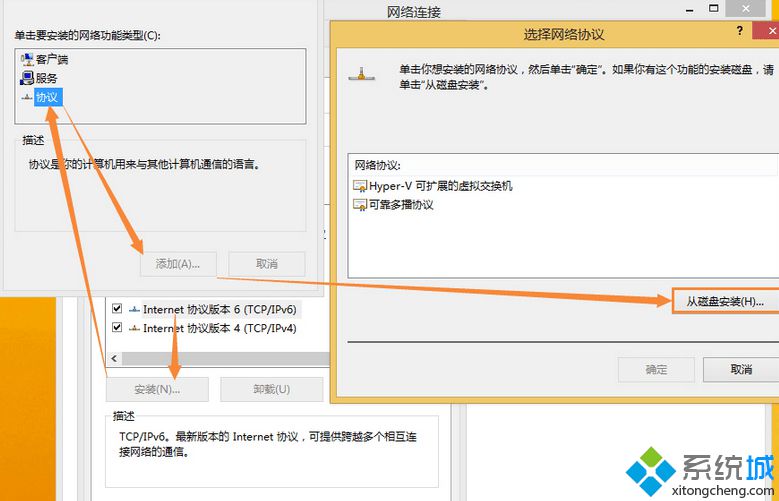
Task: Click the 从磁盘安装(H)... button
Action: tap(725, 301)
